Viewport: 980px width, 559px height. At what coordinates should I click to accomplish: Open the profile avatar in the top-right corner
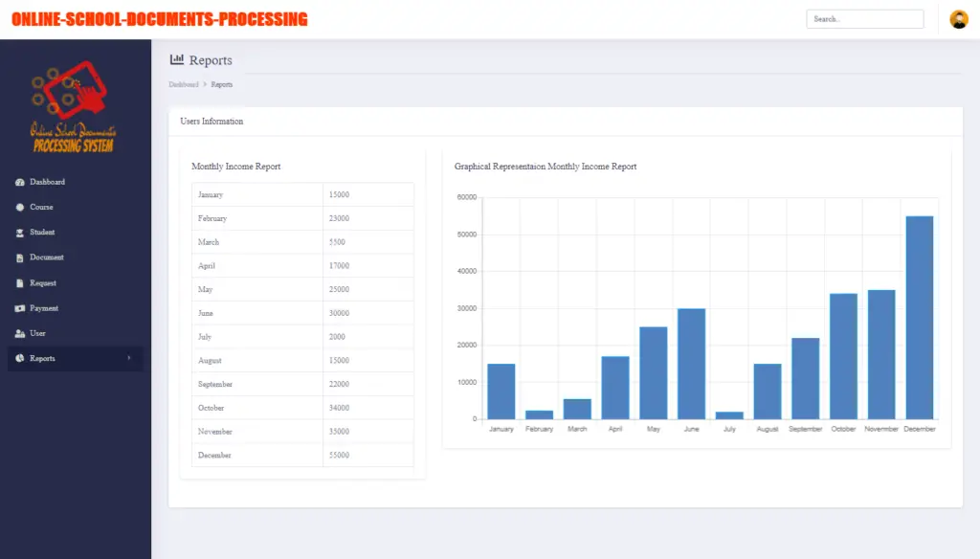click(x=958, y=18)
